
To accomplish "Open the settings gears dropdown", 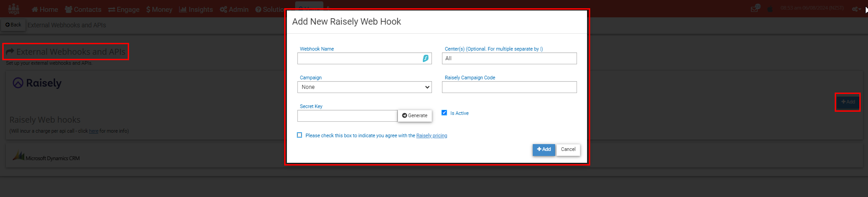I will click(x=857, y=9).
